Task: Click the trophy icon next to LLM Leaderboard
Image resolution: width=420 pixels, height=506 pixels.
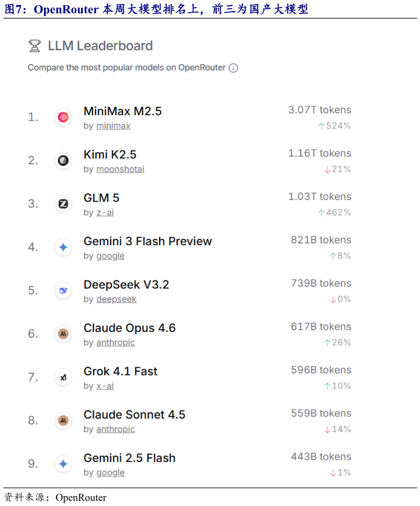Action: pos(35,46)
